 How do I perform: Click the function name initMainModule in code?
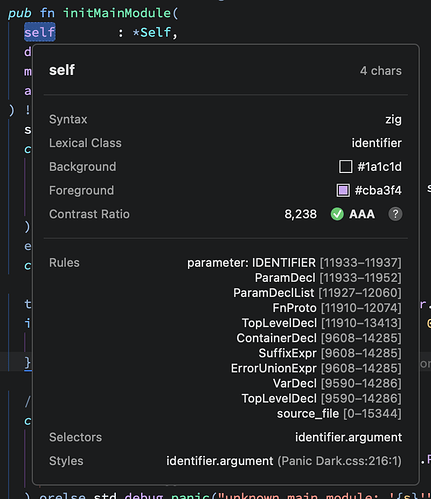117,13
